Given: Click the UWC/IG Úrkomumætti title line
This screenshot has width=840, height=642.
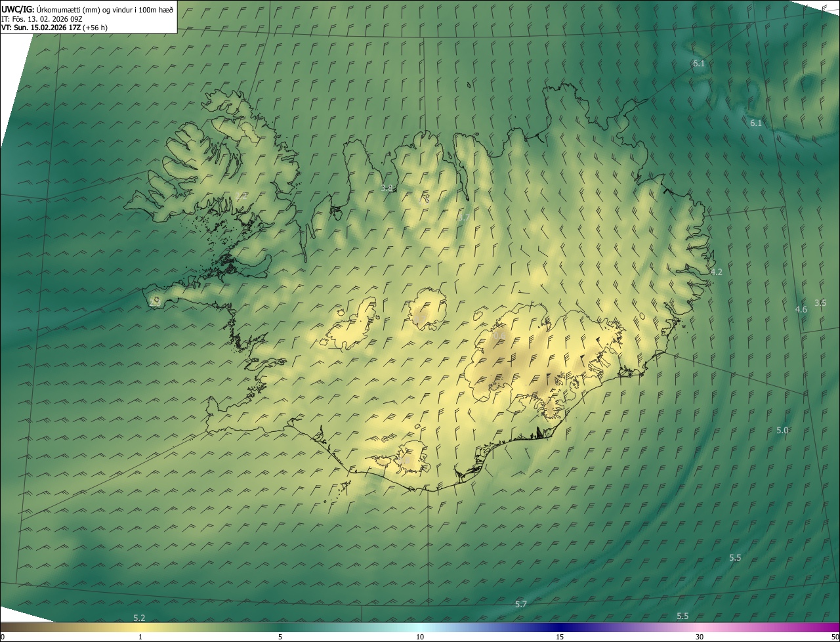Looking at the screenshot, I should coord(87,9).
